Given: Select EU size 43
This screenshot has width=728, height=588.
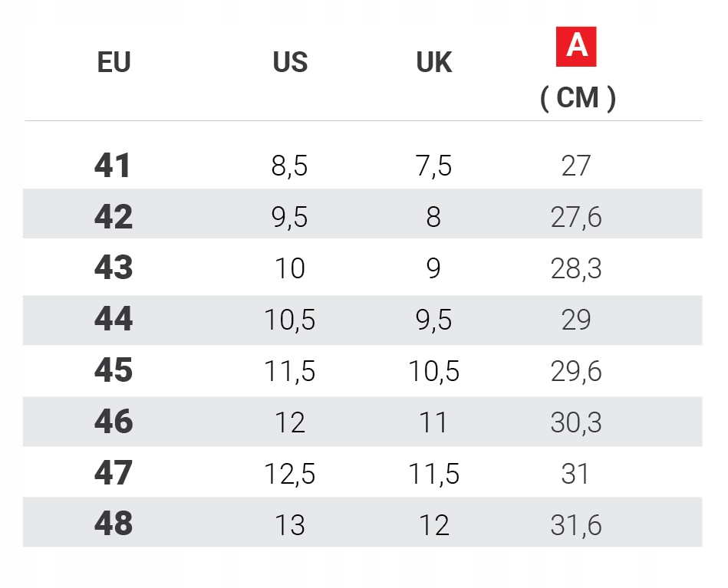Looking at the screenshot, I should (114, 268).
